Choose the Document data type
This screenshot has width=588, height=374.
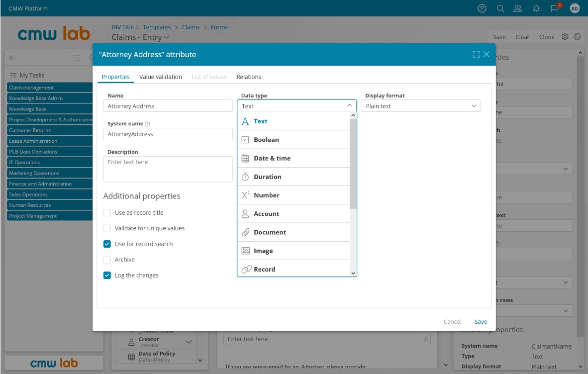pos(294,232)
